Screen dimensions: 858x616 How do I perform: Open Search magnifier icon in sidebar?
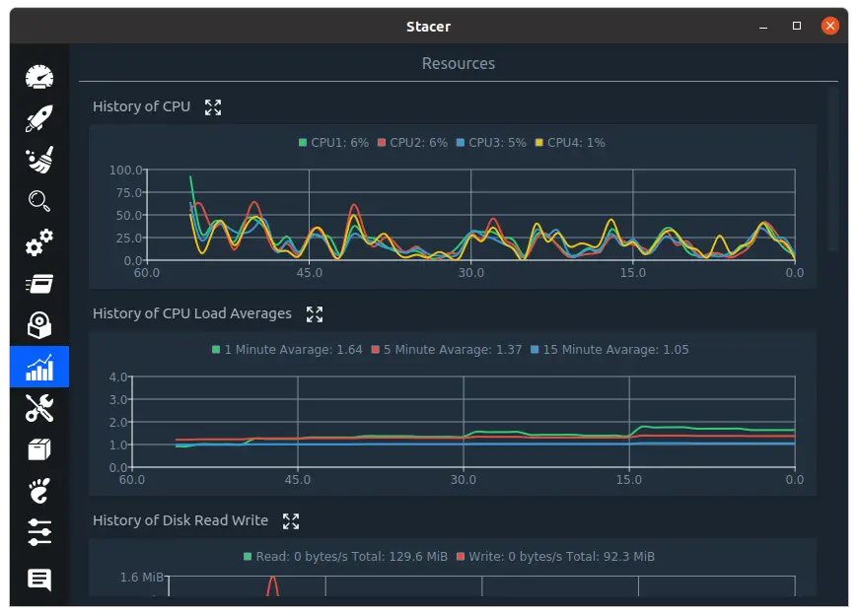[39, 201]
